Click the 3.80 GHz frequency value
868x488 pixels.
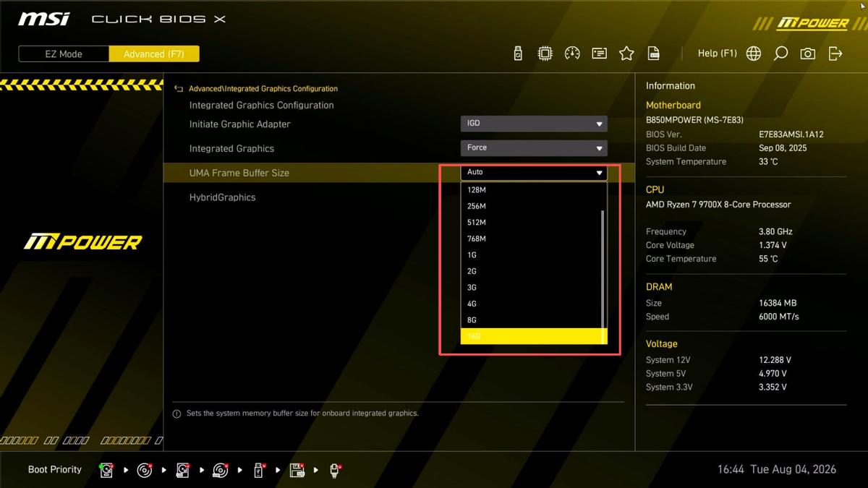pos(775,232)
